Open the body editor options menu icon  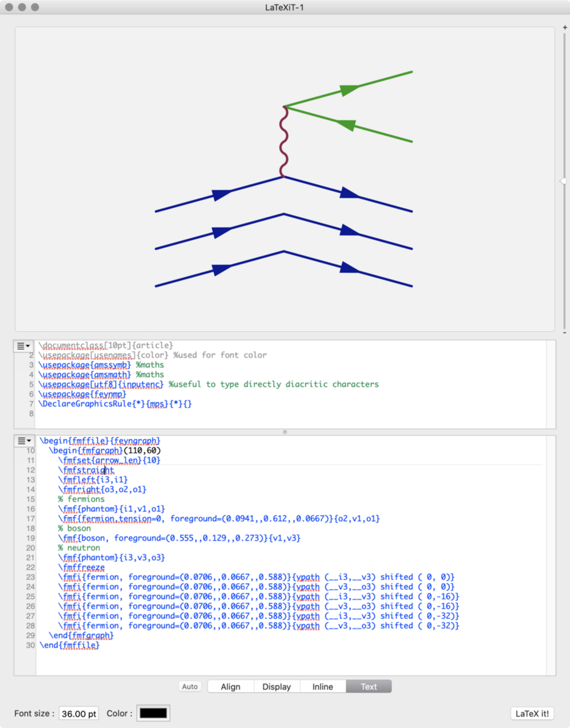(24, 441)
